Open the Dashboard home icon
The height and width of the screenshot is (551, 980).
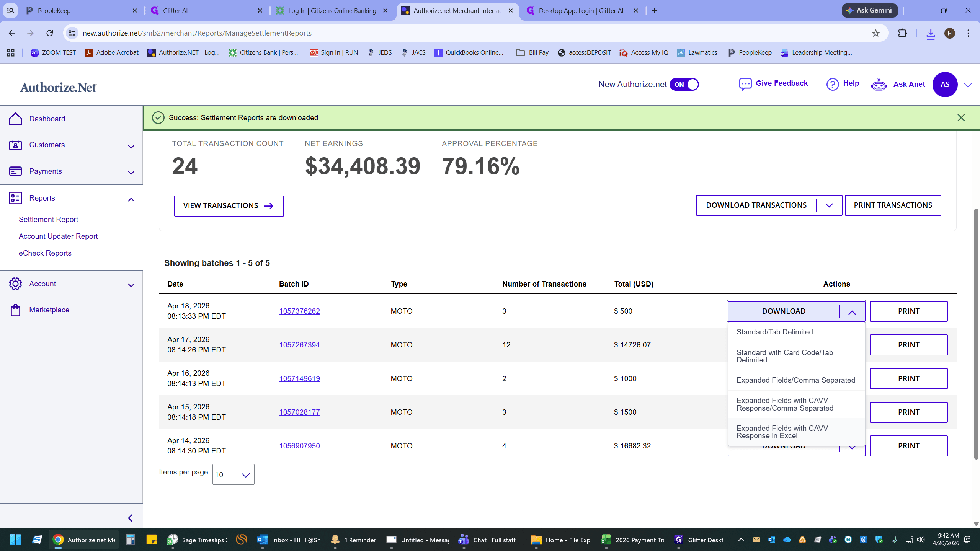point(15,119)
